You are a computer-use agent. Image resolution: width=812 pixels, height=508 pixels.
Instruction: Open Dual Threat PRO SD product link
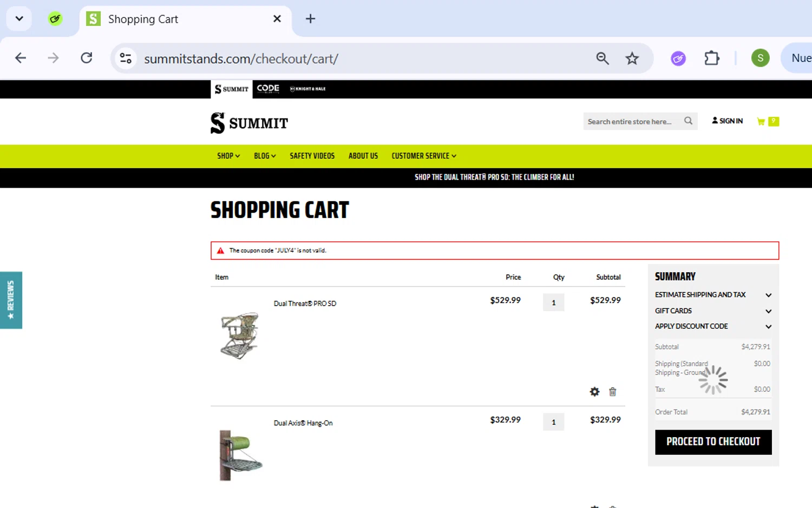(x=305, y=304)
